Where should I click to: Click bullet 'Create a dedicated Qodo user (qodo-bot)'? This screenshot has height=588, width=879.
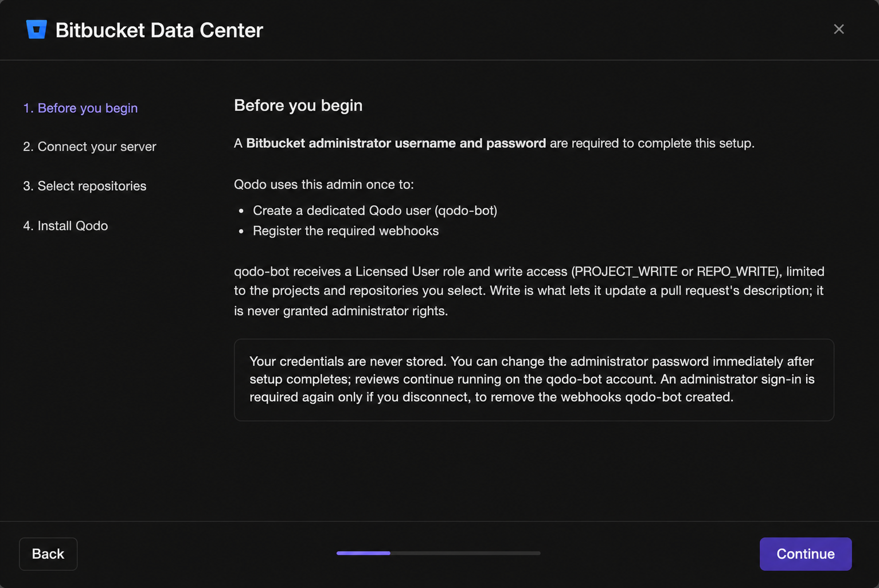point(375,210)
